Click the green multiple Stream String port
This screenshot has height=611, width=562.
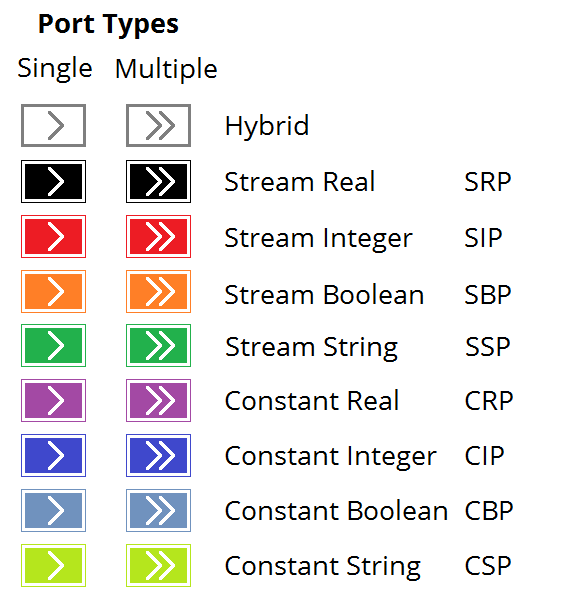(x=158, y=345)
